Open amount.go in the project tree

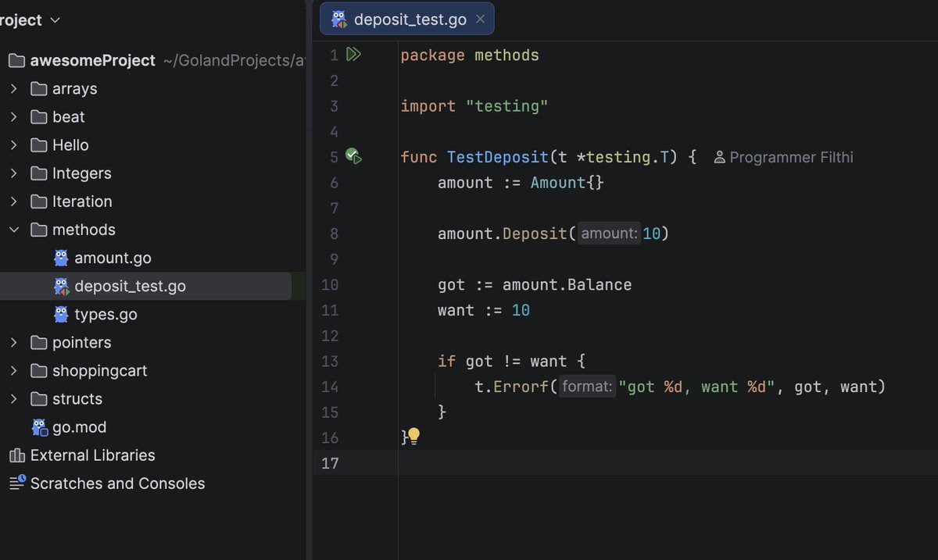point(113,258)
